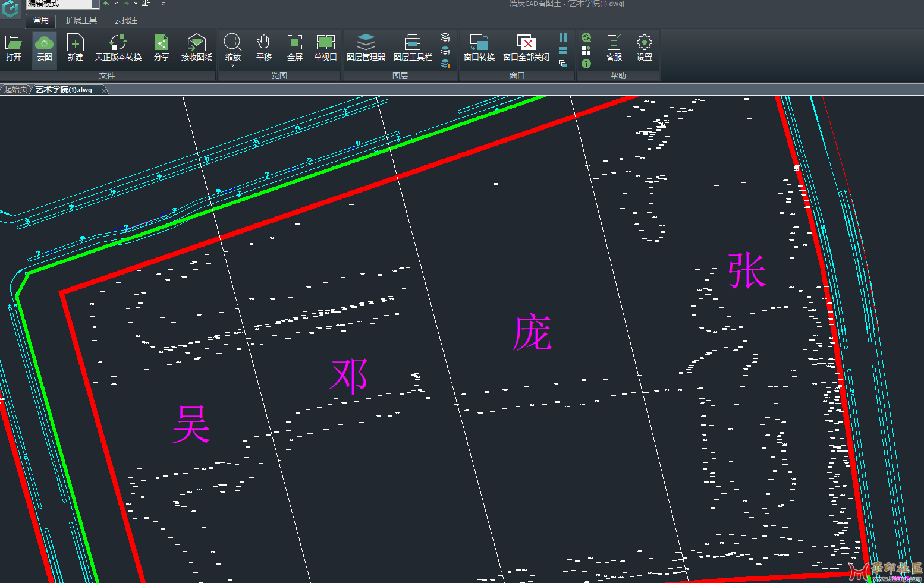Image resolution: width=924 pixels, height=583 pixels.
Task: Switch to the 起始页 start page tab
Action: [x=15, y=89]
